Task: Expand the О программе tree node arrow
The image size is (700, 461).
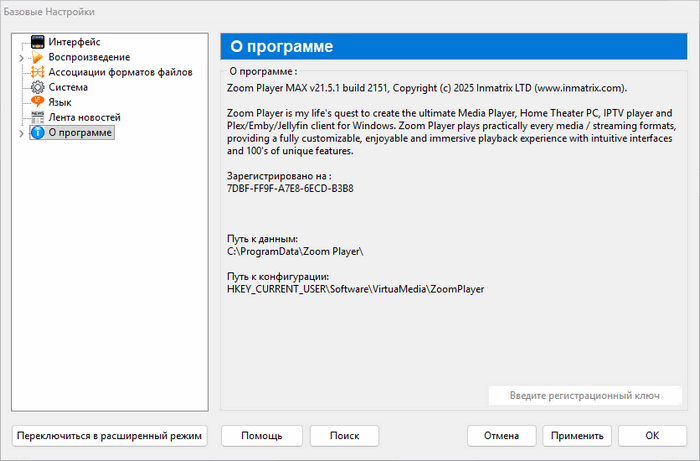Action: coord(21,133)
